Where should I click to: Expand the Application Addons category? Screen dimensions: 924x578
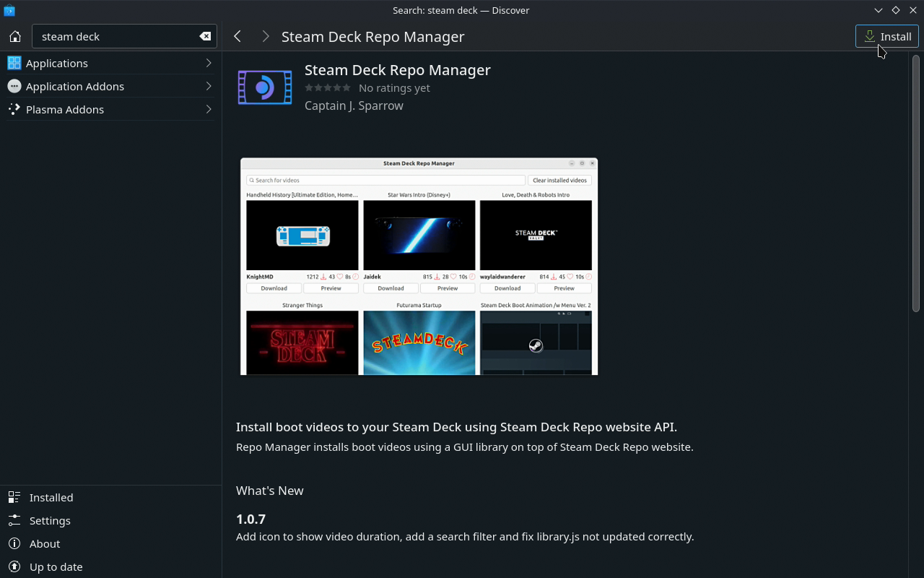click(108, 86)
